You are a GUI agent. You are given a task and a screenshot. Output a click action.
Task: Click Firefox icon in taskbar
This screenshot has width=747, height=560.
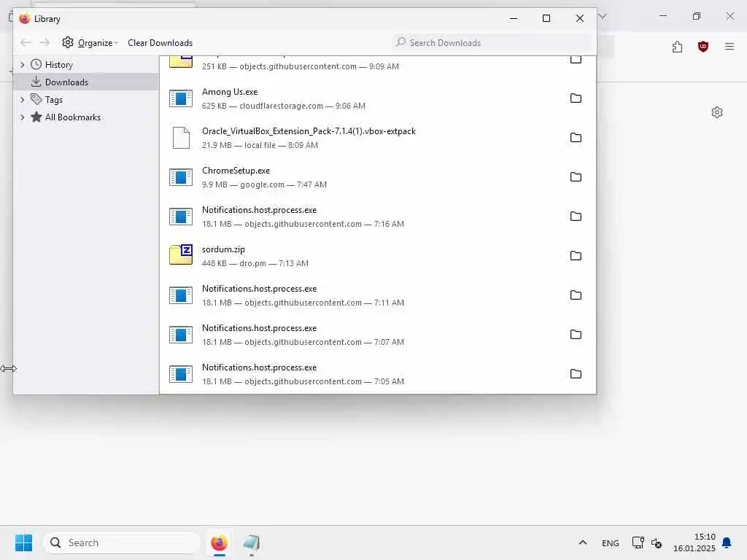(219, 542)
